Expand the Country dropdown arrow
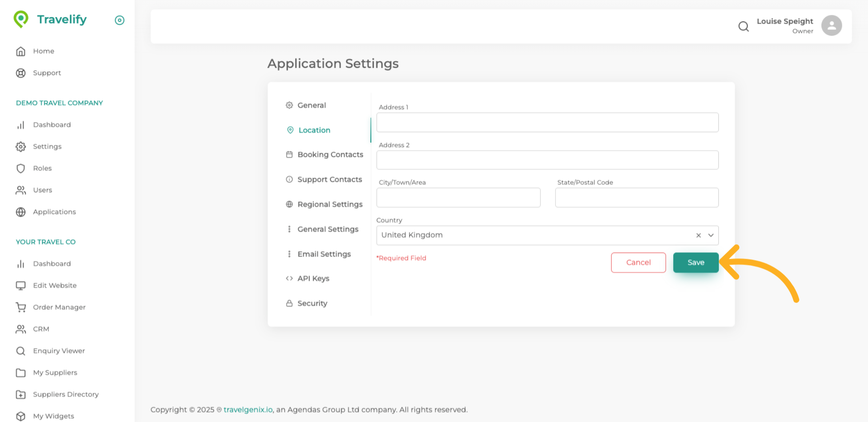The image size is (868, 422). click(711, 236)
